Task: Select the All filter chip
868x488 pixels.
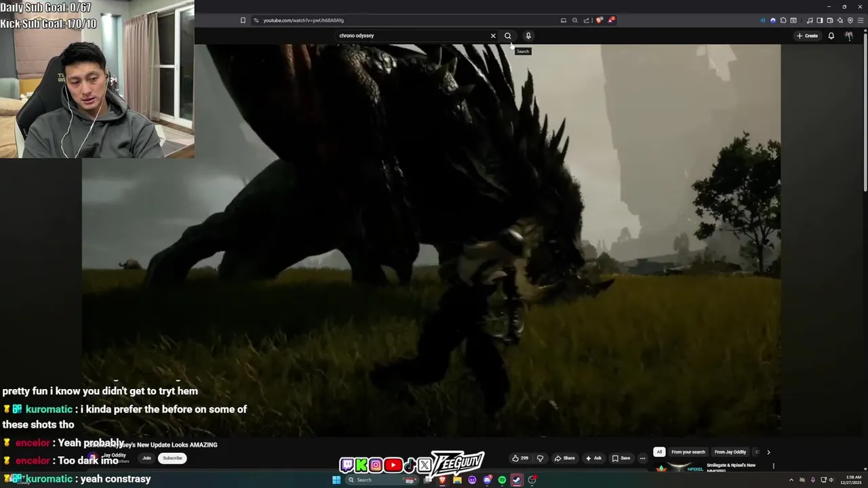Action: point(659,452)
